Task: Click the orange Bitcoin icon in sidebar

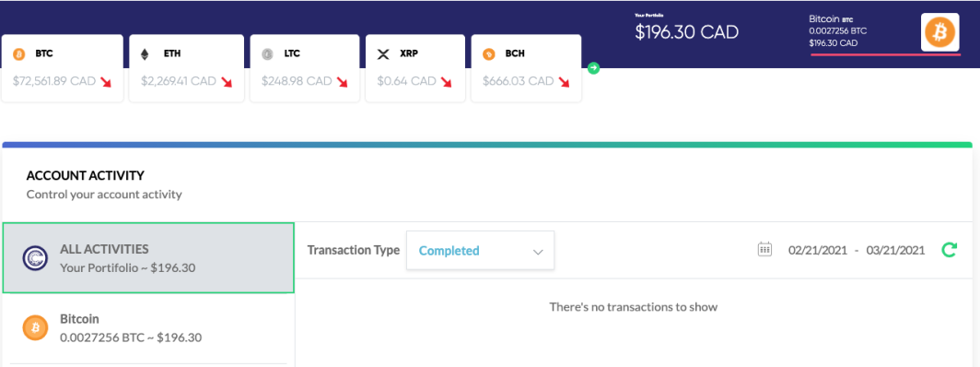Action: [36, 327]
